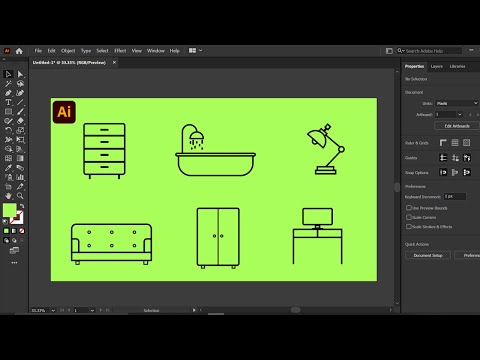Check the Scale Corners option
The width and height of the screenshot is (480, 360).
409,217
